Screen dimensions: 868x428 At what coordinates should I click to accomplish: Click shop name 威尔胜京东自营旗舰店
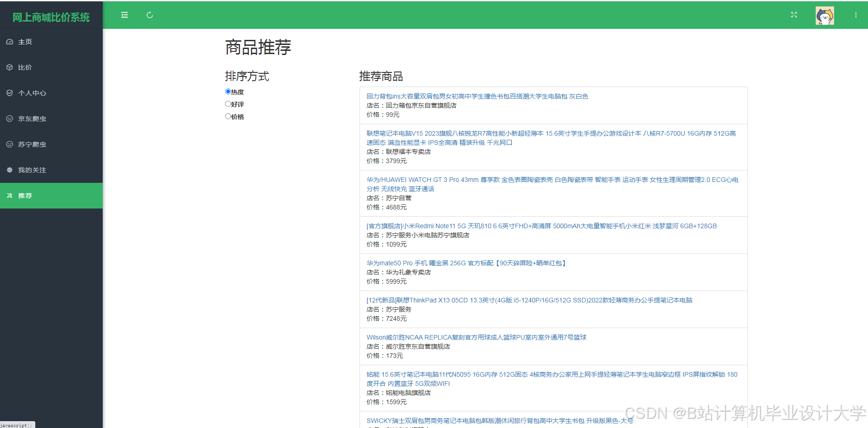pyautogui.click(x=418, y=346)
